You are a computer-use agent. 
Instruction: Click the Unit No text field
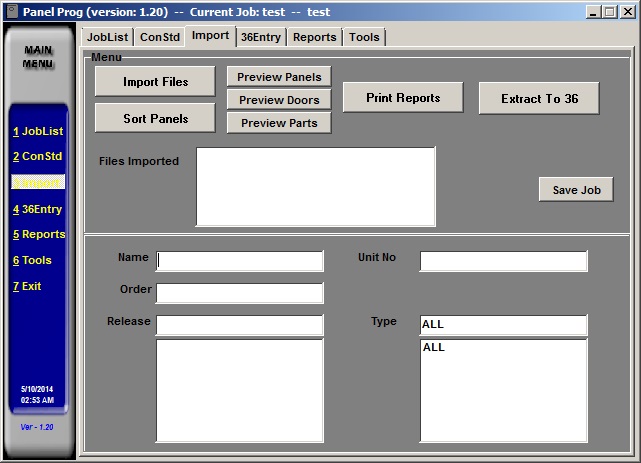coord(503,261)
